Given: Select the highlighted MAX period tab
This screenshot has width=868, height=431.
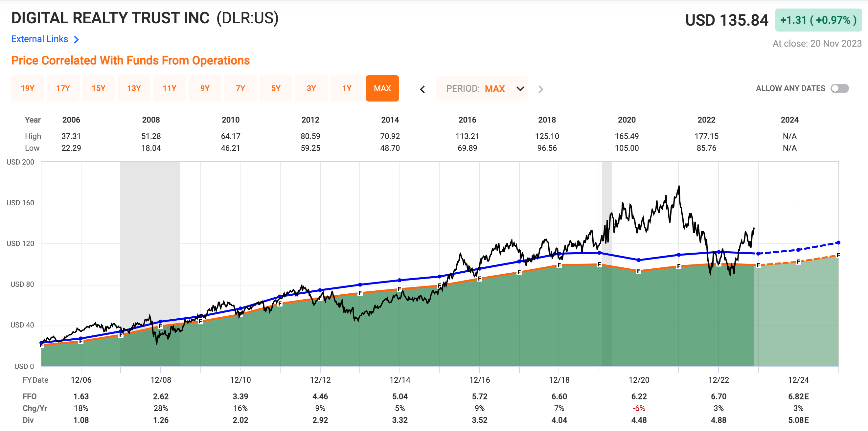Looking at the screenshot, I should [382, 88].
